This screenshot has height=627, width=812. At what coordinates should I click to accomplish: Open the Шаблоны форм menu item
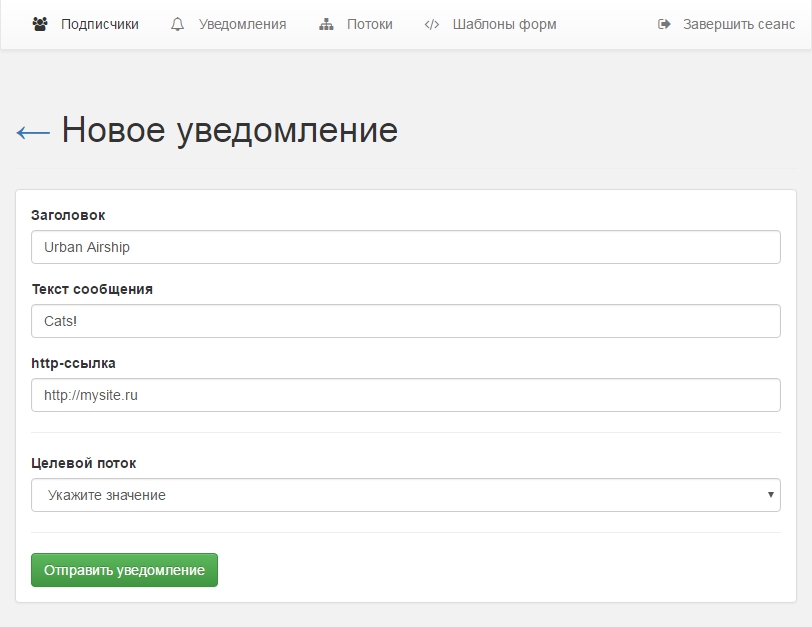[x=504, y=24]
